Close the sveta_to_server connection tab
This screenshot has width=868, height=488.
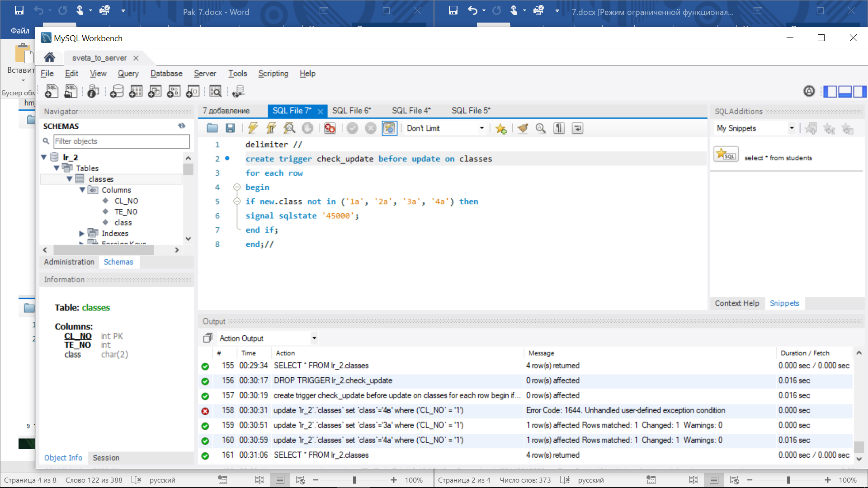136,58
